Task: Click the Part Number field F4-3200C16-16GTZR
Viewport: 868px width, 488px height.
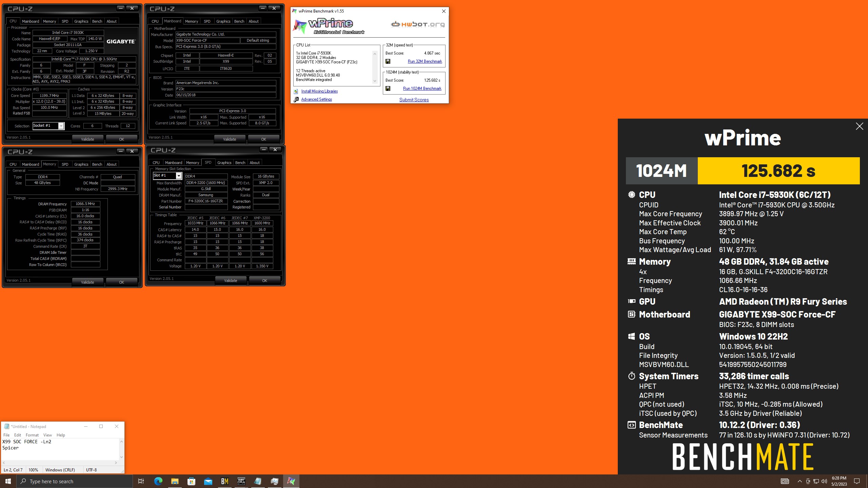Action: coord(206,201)
